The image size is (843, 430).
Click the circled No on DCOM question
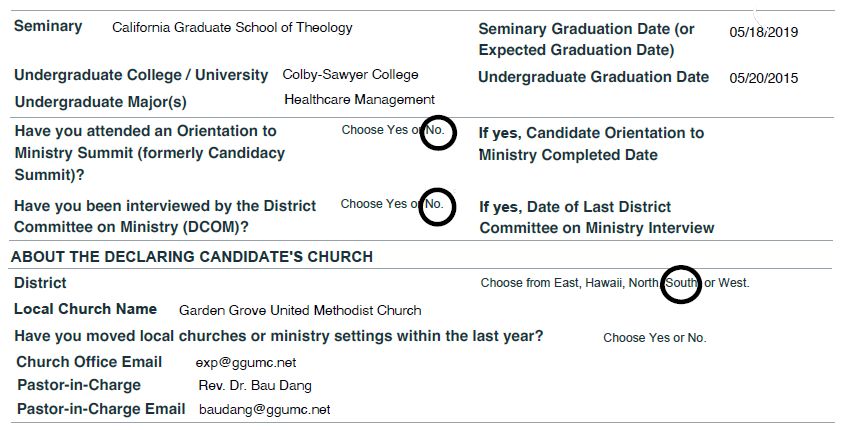(x=437, y=206)
